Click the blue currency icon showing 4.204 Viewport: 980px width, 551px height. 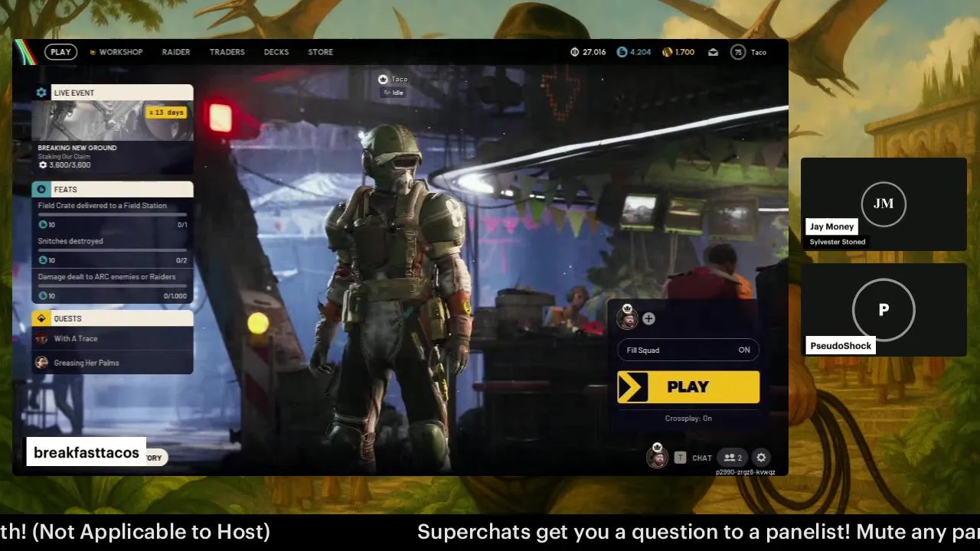pyautogui.click(x=622, y=52)
